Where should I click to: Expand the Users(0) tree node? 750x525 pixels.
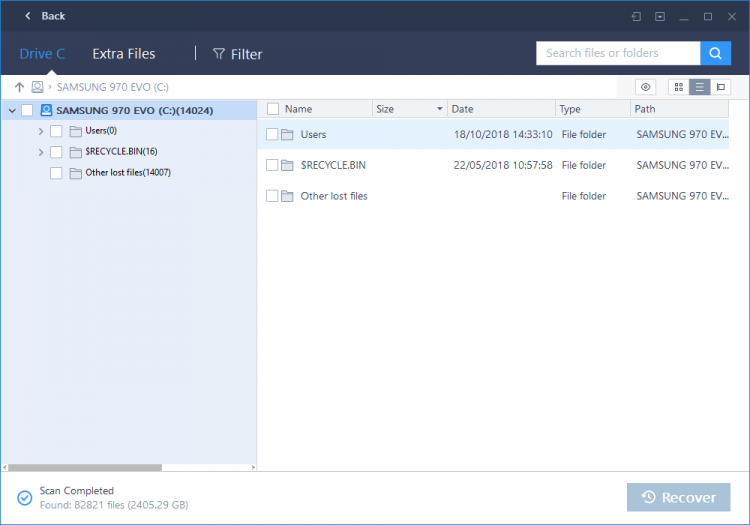pyautogui.click(x=41, y=131)
